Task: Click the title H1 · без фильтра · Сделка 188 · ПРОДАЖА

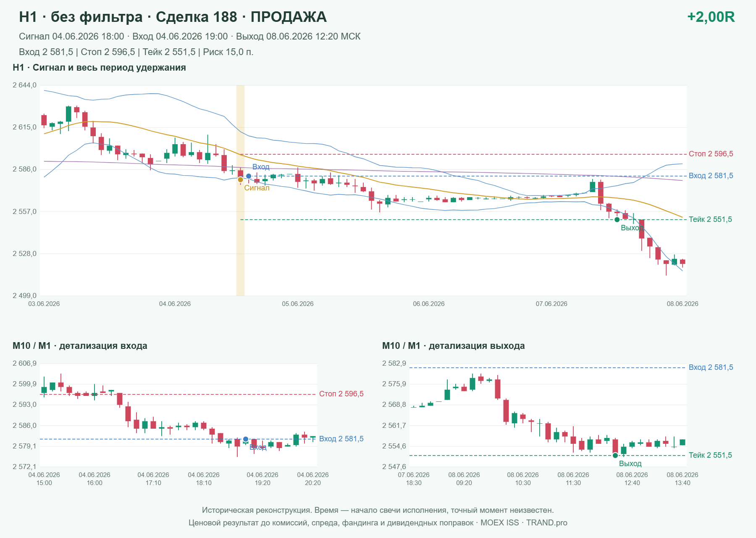Action: [x=173, y=17]
